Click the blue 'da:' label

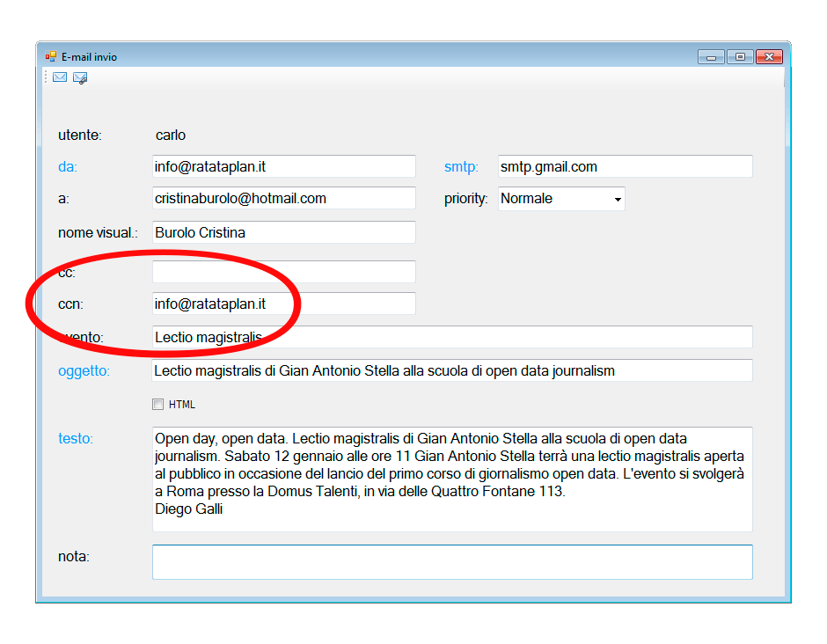tap(68, 167)
